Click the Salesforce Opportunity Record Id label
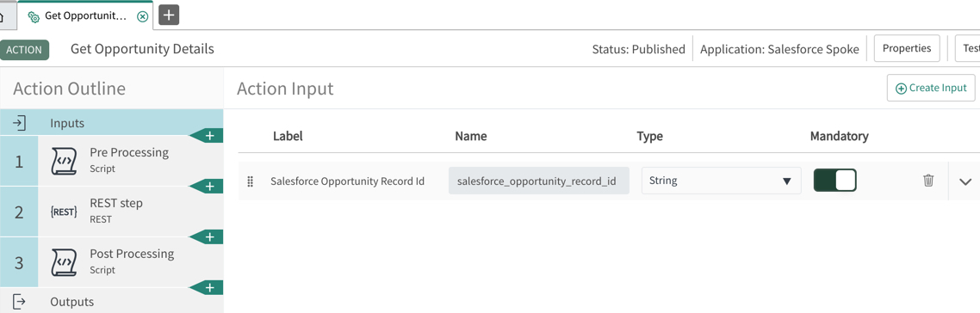 (x=348, y=181)
